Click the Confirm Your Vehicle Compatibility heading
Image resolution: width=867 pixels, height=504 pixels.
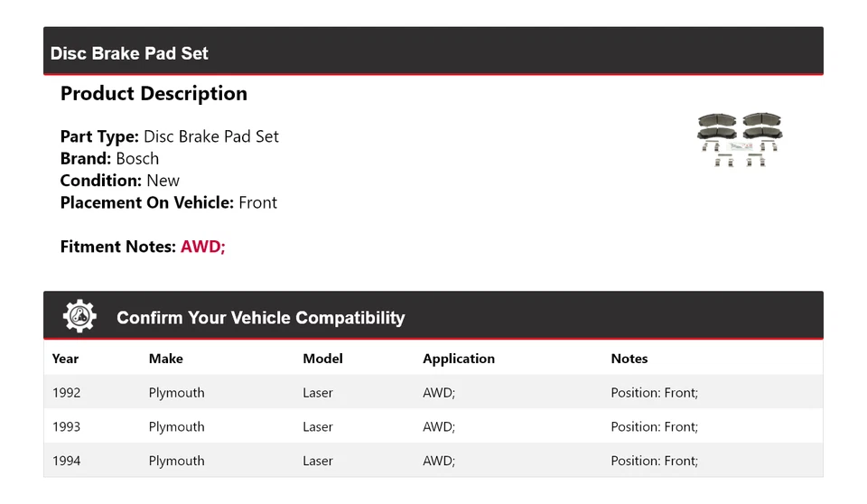pyautogui.click(x=260, y=318)
